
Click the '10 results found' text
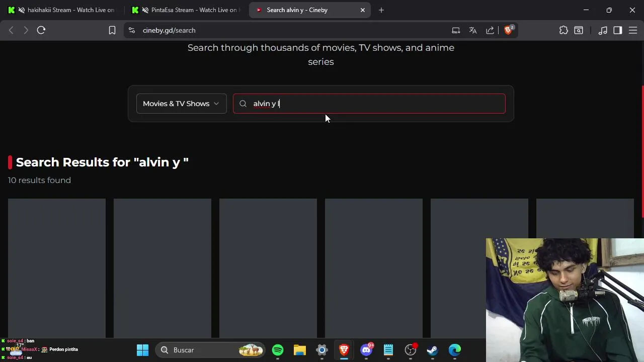coord(39,180)
